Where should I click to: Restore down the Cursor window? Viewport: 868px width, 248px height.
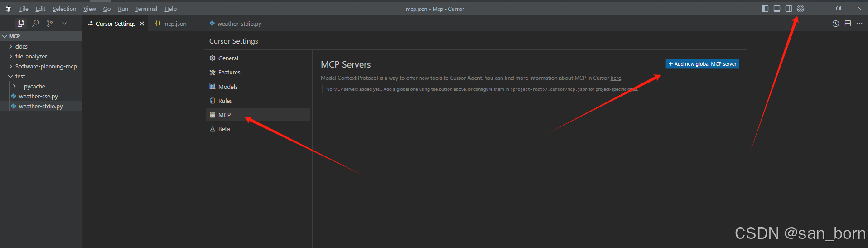point(839,8)
